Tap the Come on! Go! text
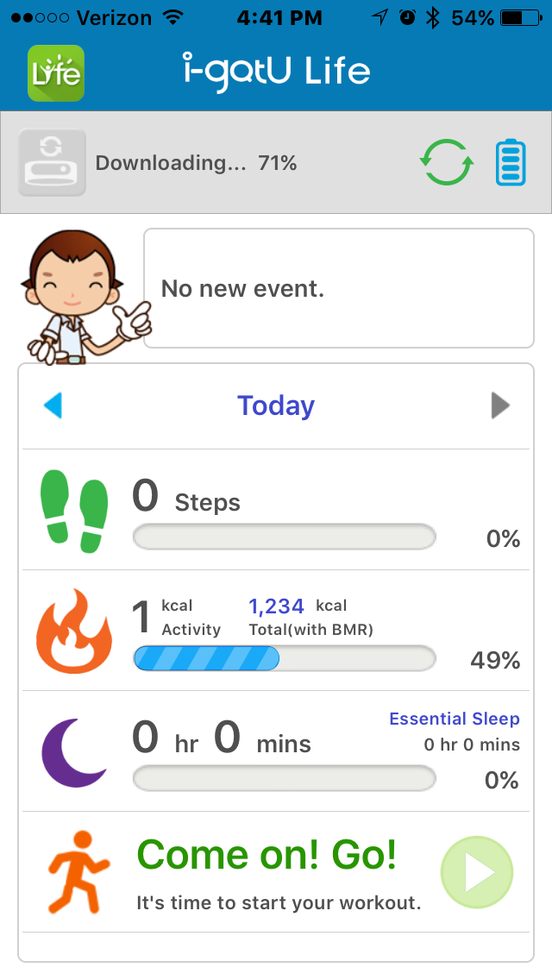Viewport: 552px width, 980px height. point(267,855)
